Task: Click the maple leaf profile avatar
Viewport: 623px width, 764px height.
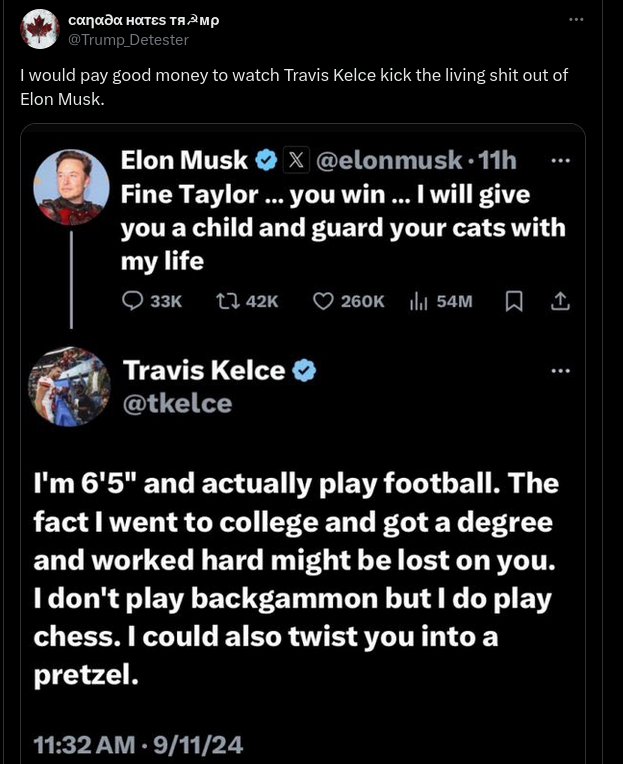Action: (x=40, y=29)
